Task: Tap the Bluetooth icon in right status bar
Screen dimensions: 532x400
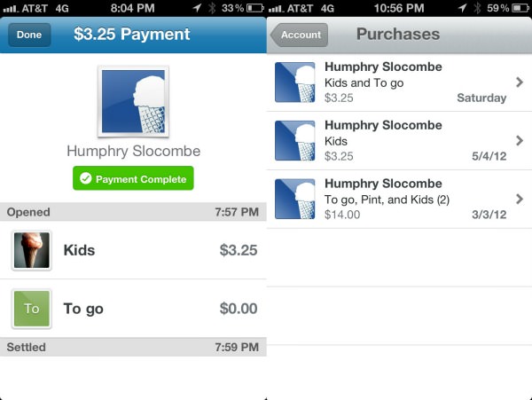Action: coord(477,8)
